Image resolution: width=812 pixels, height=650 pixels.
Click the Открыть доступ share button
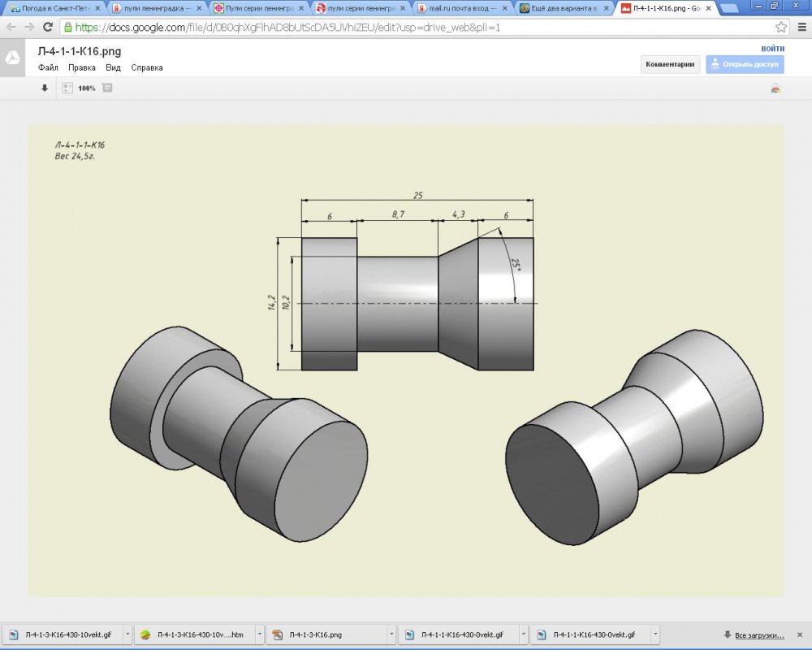tap(745, 64)
